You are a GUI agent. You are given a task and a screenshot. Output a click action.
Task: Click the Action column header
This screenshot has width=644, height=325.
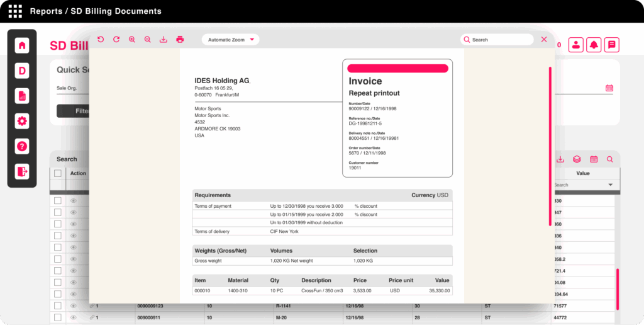tap(78, 173)
